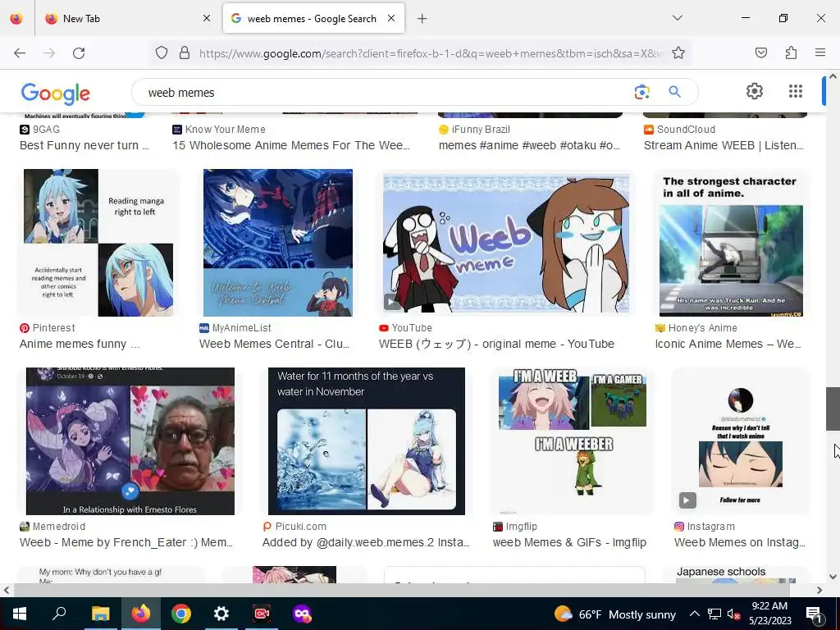Open the muted volume tray icon

(733, 614)
